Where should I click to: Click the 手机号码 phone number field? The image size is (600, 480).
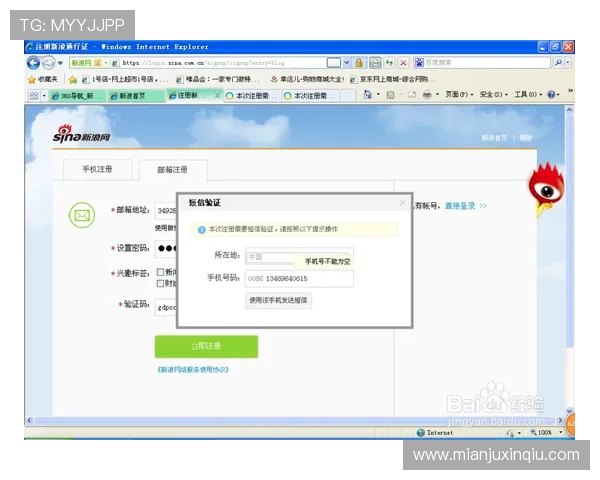299,279
